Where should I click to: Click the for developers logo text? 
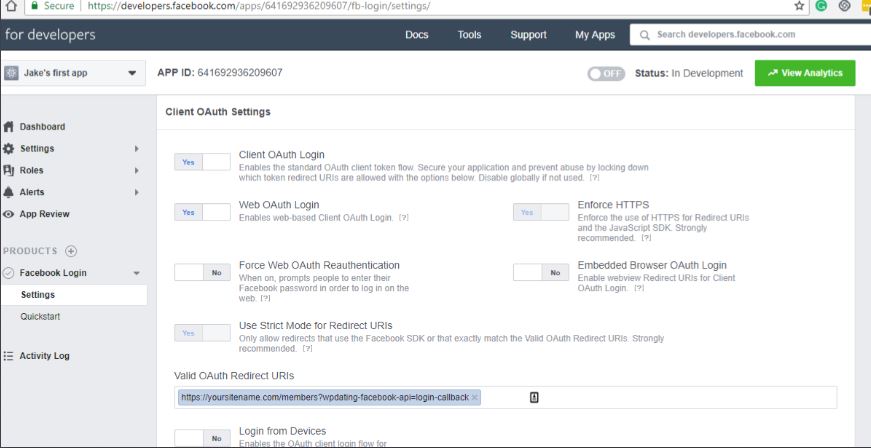coord(50,35)
